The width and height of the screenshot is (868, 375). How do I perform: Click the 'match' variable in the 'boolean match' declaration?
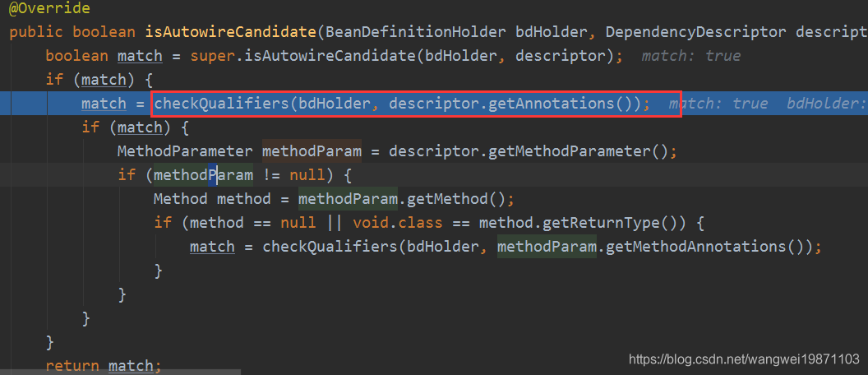coord(140,56)
